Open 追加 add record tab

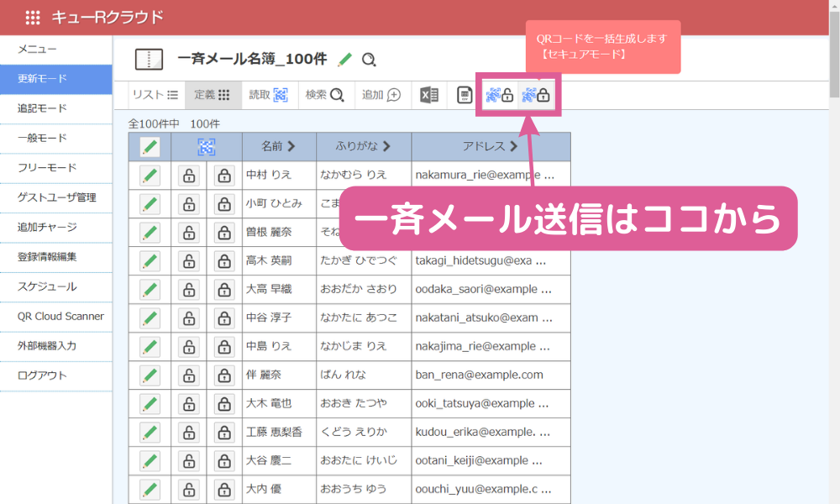click(x=382, y=95)
